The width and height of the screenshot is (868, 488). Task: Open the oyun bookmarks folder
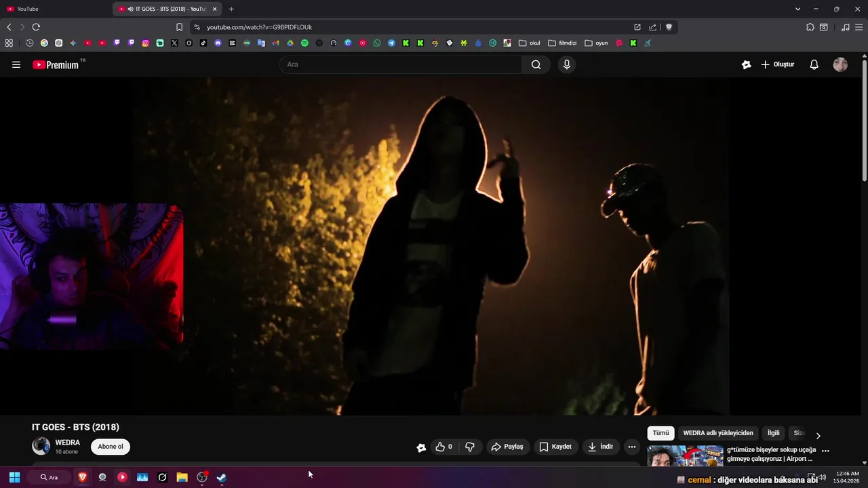click(x=597, y=43)
